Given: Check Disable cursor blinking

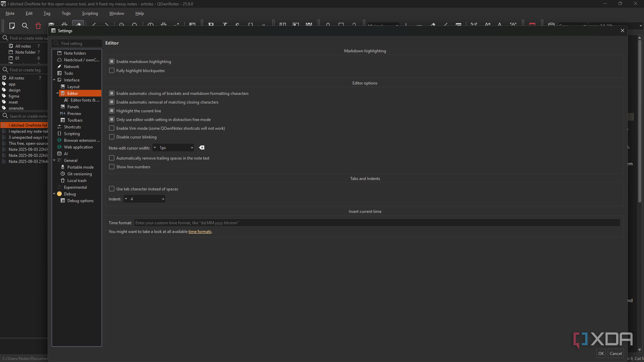Looking at the screenshot, I should (x=112, y=137).
